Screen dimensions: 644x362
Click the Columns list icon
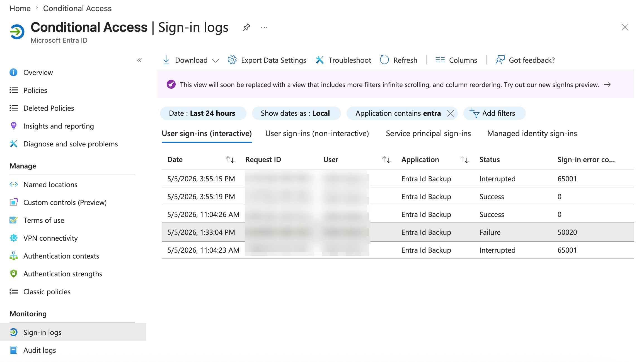point(440,60)
